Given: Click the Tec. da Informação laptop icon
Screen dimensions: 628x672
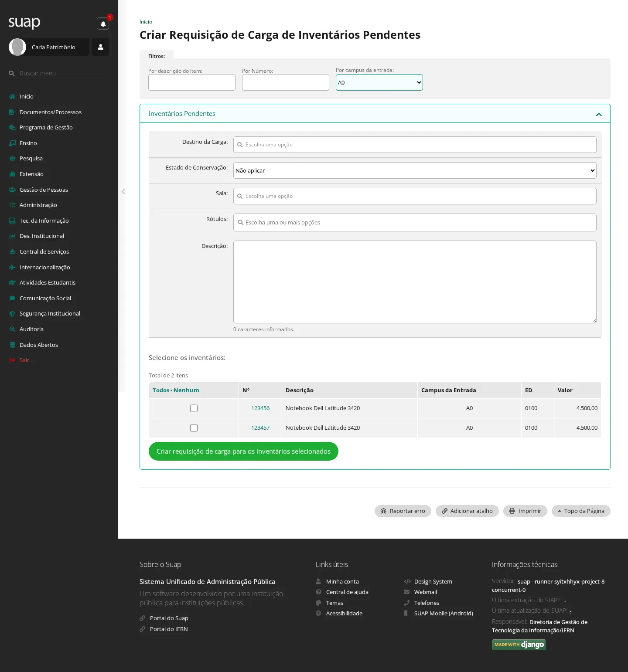Looking at the screenshot, I should click(x=12, y=221).
